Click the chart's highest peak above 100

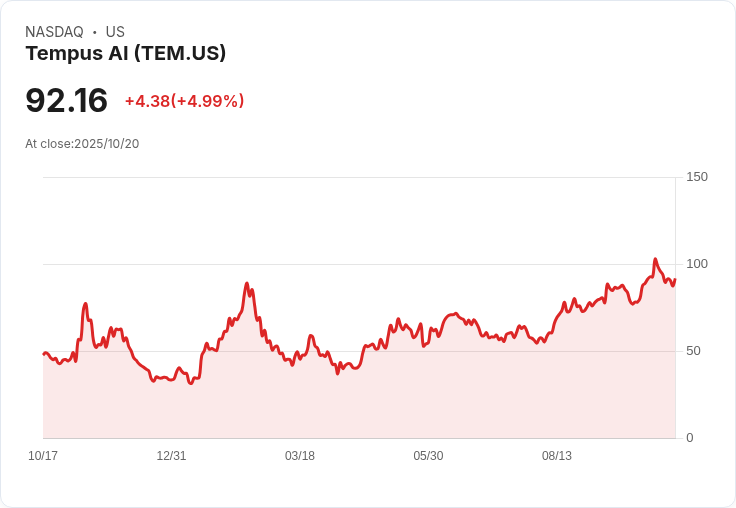[x=655, y=260]
